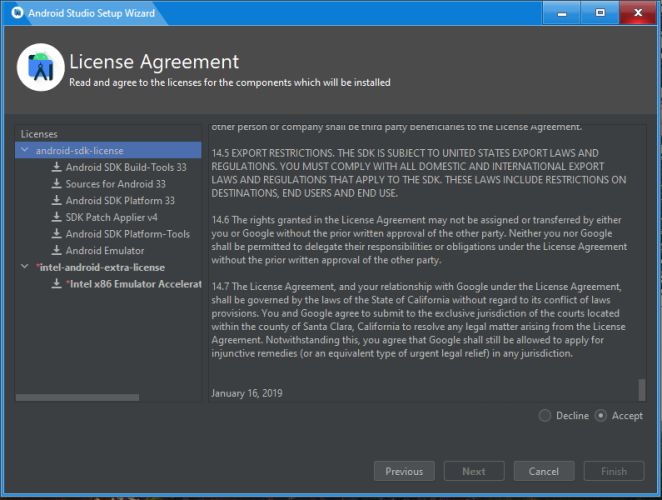Select SDK Patch Applier v4 entry
Screen dimensions: 662x500
pyautogui.click(x=111, y=217)
